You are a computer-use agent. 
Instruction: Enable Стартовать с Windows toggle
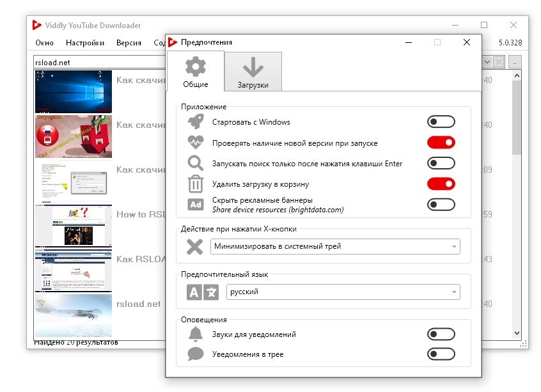click(441, 122)
